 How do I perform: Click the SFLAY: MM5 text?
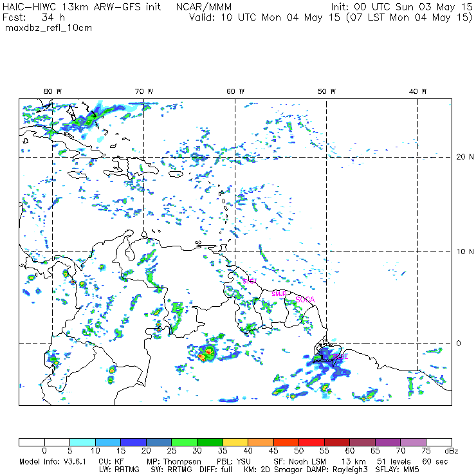coord(397,470)
